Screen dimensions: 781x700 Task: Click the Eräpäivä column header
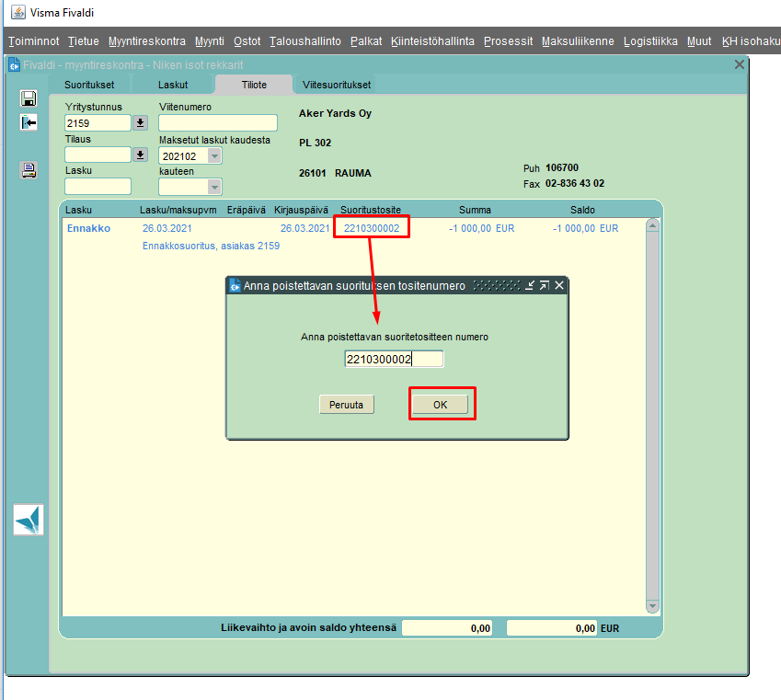[246, 211]
